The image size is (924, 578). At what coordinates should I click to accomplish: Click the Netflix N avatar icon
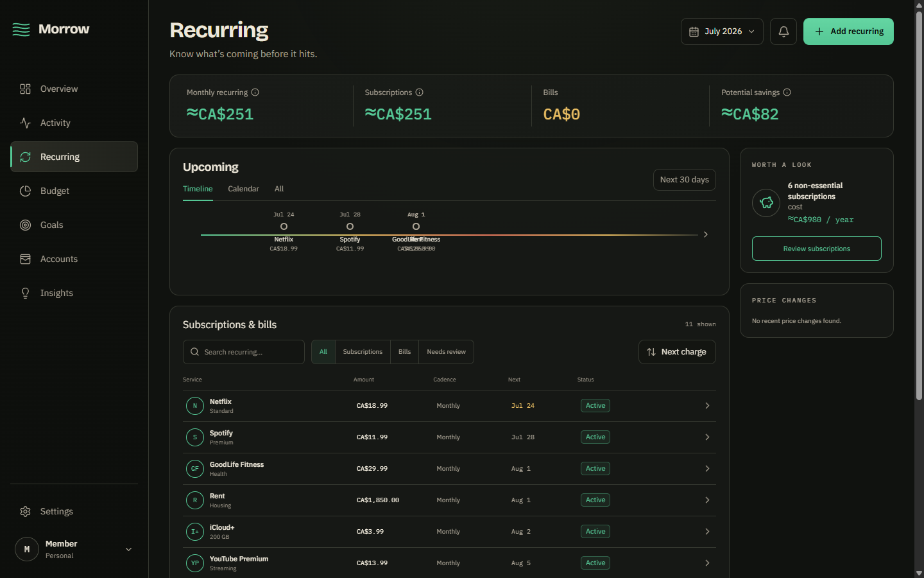[x=195, y=406]
